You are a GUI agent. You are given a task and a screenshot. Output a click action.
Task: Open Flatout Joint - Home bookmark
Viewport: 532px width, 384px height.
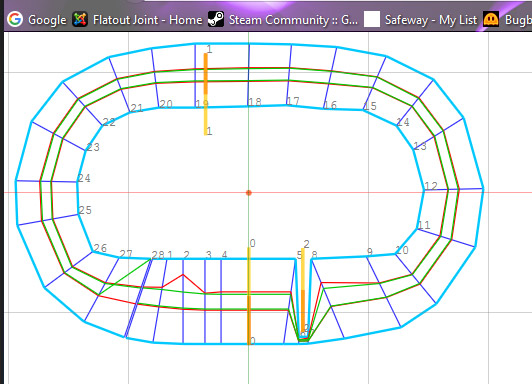[147, 20]
